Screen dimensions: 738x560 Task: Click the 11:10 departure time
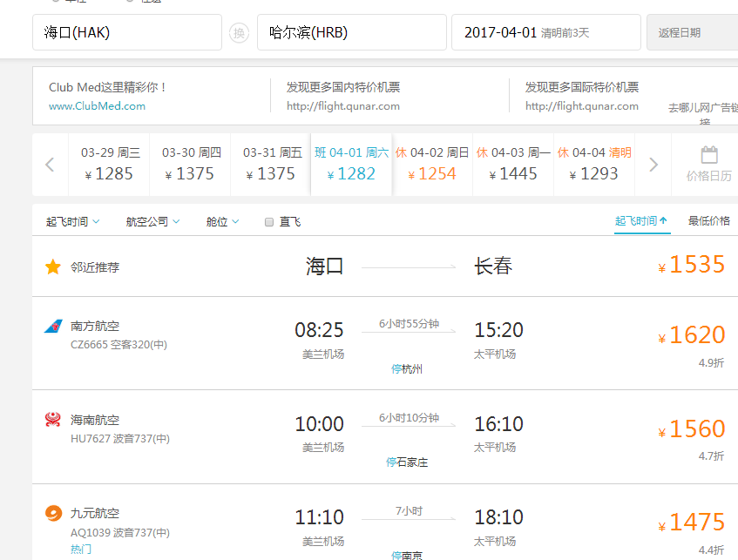pos(319,517)
